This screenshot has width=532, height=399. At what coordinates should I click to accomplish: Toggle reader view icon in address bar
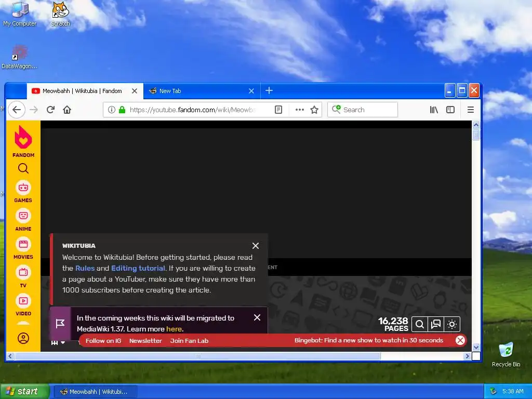(278, 110)
